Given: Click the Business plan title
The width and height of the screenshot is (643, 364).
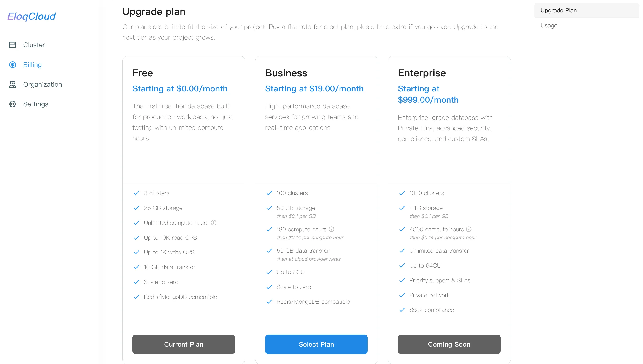Looking at the screenshot, I should 286,73.
